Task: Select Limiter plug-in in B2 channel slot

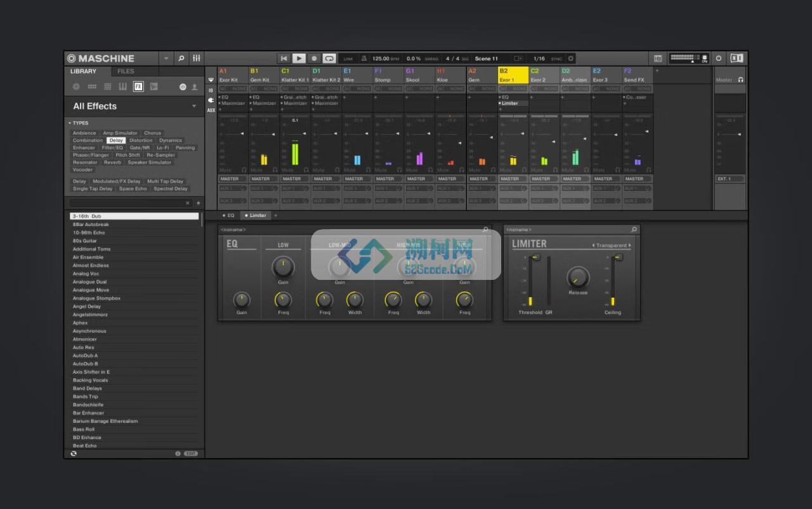Action: (513, 103)
